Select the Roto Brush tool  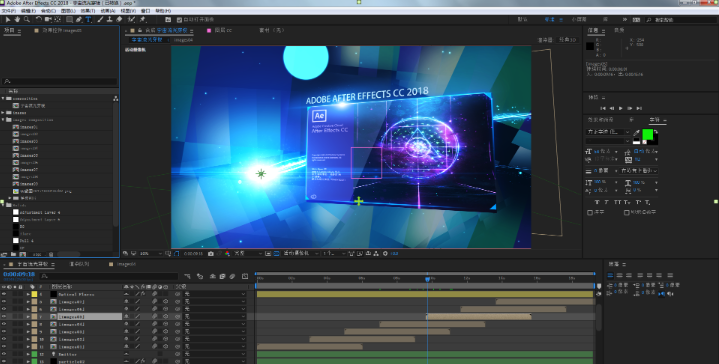pos(132,19)
